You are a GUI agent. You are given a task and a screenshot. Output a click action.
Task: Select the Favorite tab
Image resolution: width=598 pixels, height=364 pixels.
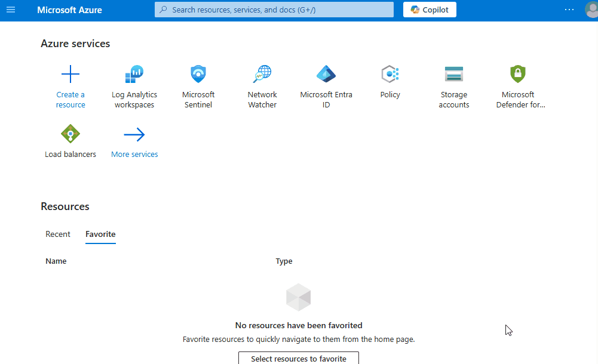tap(101, 234)
